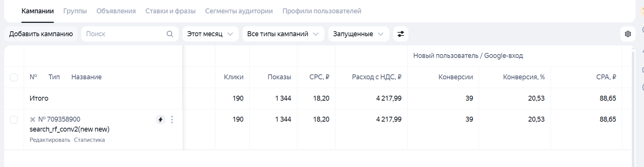Open the campaign "Статистика" link
The height and width of the screenshot is (167, 644).
pyautogui.click(x=89, y=140)
